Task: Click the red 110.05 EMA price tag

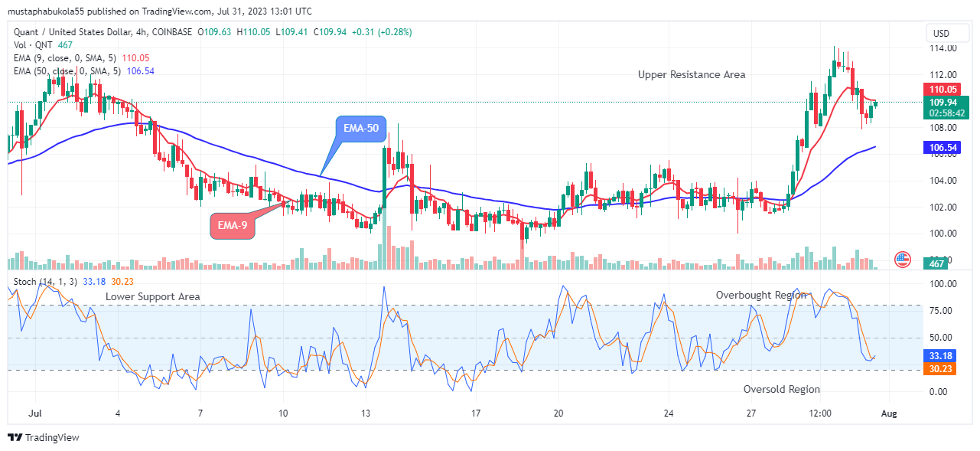Action: [x=942, y=90]
